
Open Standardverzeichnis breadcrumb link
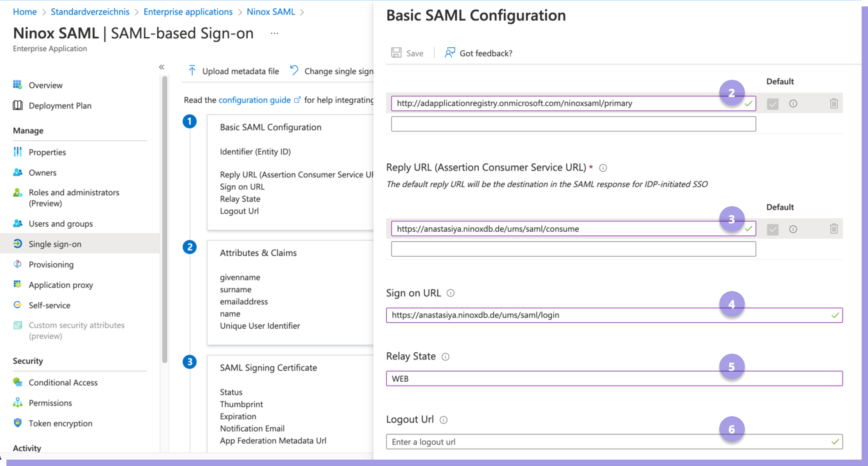[90, 12]
